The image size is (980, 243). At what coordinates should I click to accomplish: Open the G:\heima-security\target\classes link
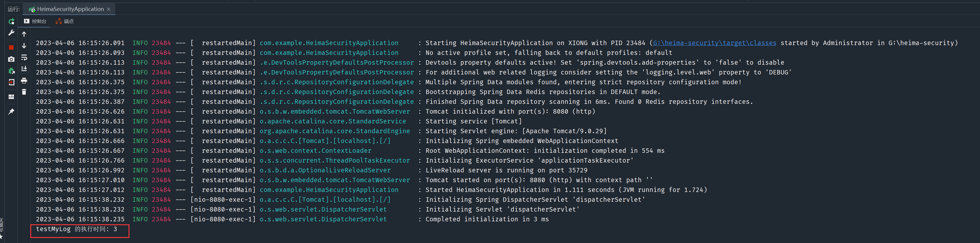[x=714, y=43]
